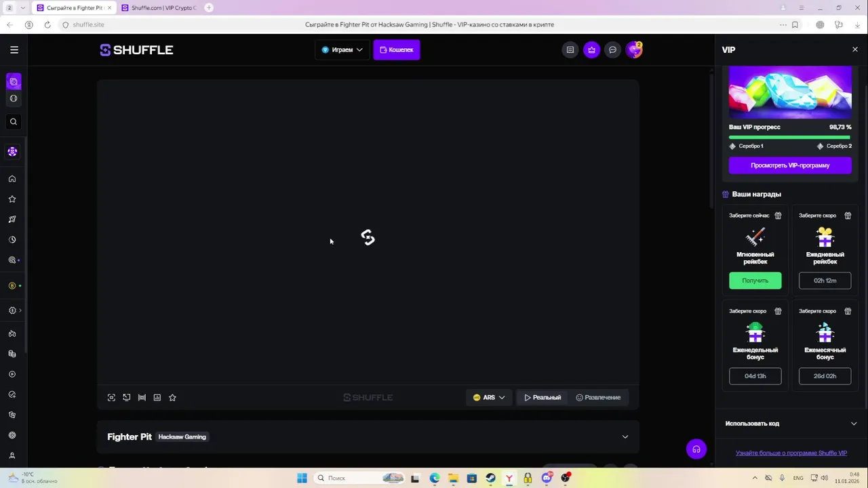Select the sports ball icon in sidebar
This screenshot has height=488, width=868.
point(14,99)
